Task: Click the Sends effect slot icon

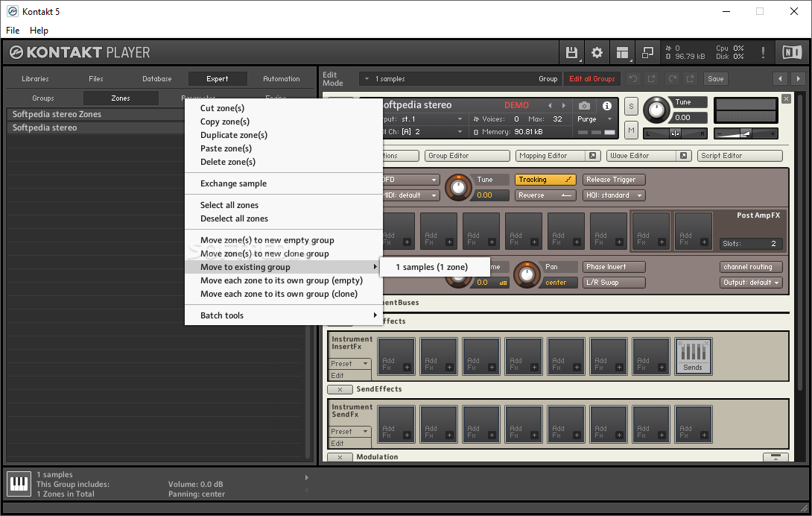Action: [694, 356]
